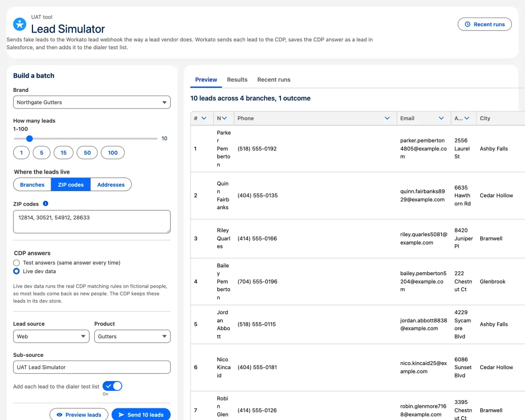The width and height of the screenshot is (525, 420).
Task: Click the ZIP codes info icon
Action: [x=46, y=203]
